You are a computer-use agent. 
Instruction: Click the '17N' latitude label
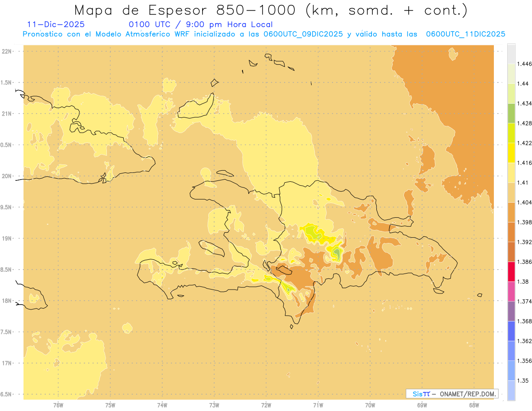tap(7, 363)
